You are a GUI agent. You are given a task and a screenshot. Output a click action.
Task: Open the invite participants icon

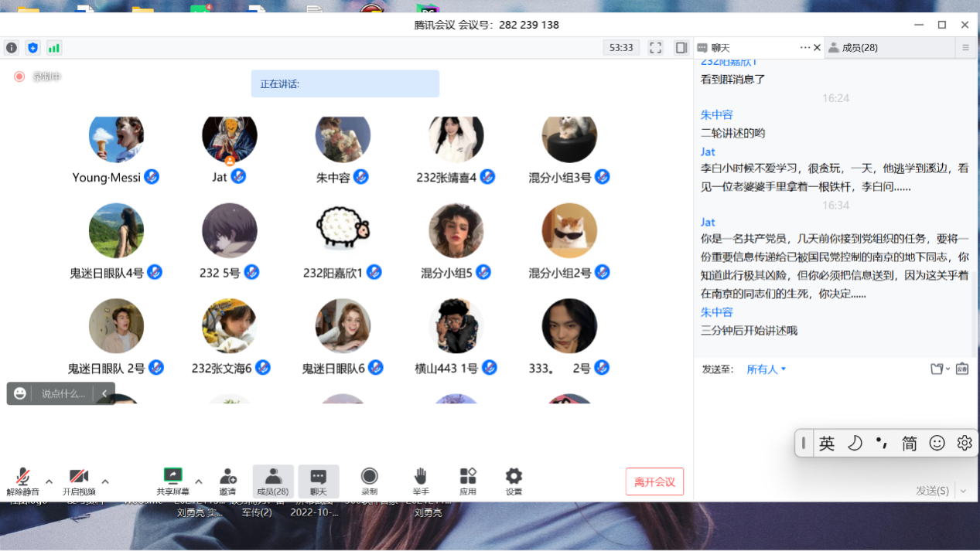coord(227,481)
